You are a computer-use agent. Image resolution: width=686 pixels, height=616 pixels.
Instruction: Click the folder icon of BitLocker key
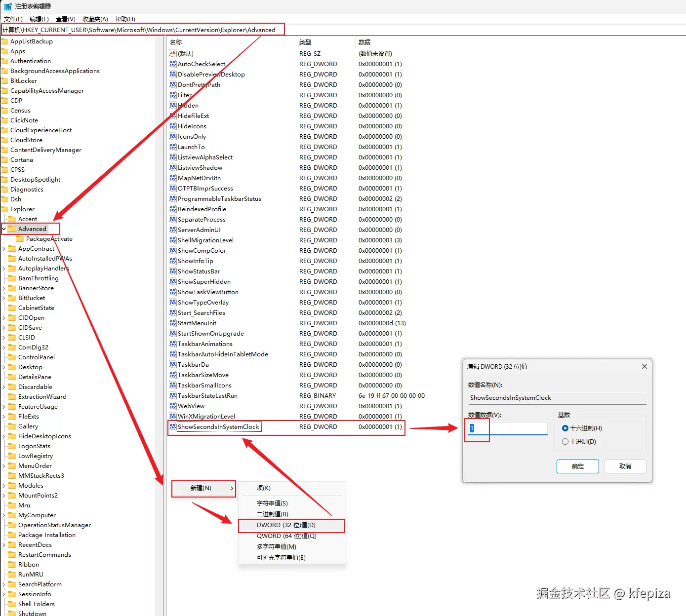pos(4,80)
